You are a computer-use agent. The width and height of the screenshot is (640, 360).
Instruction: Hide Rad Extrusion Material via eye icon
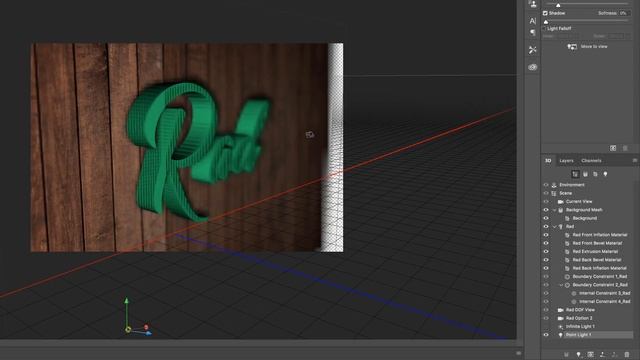(546, 251)
